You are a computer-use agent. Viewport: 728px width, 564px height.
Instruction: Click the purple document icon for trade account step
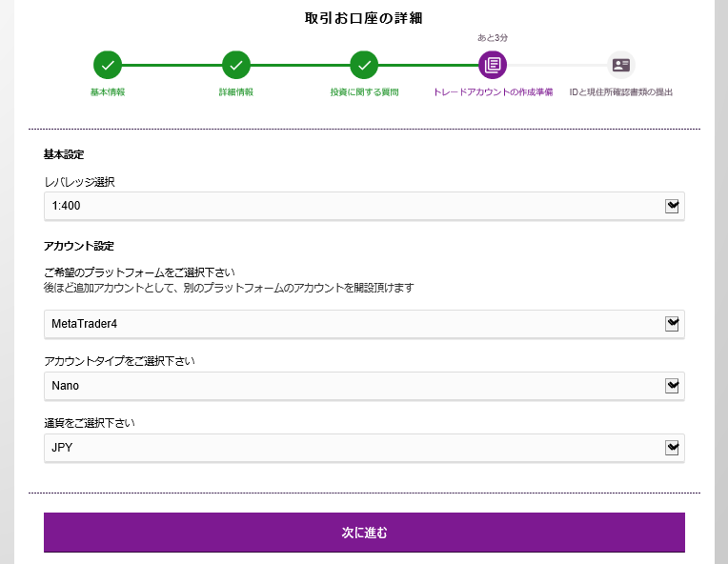493,65
